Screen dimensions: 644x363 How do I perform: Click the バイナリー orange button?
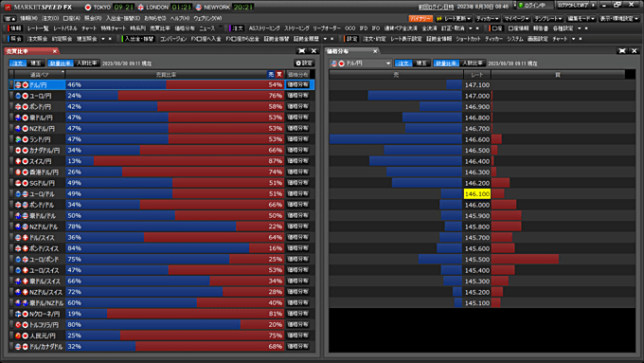click(420, 19)
